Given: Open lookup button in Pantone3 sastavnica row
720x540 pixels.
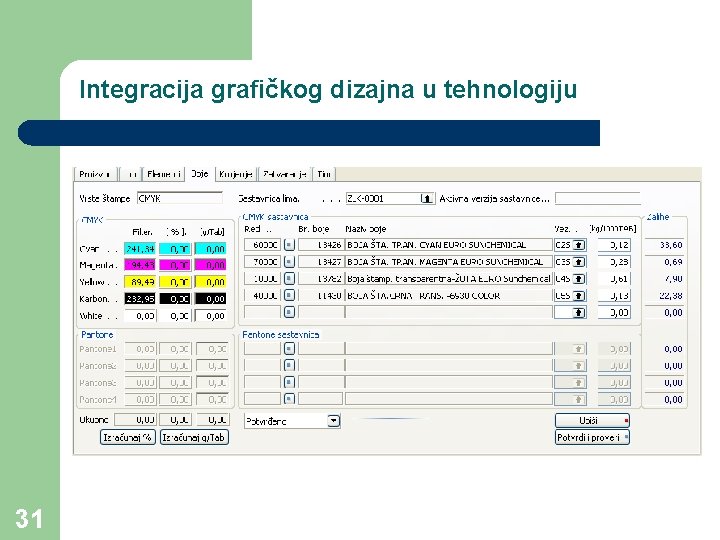Looking at the screenshot, I should (289, 382).
